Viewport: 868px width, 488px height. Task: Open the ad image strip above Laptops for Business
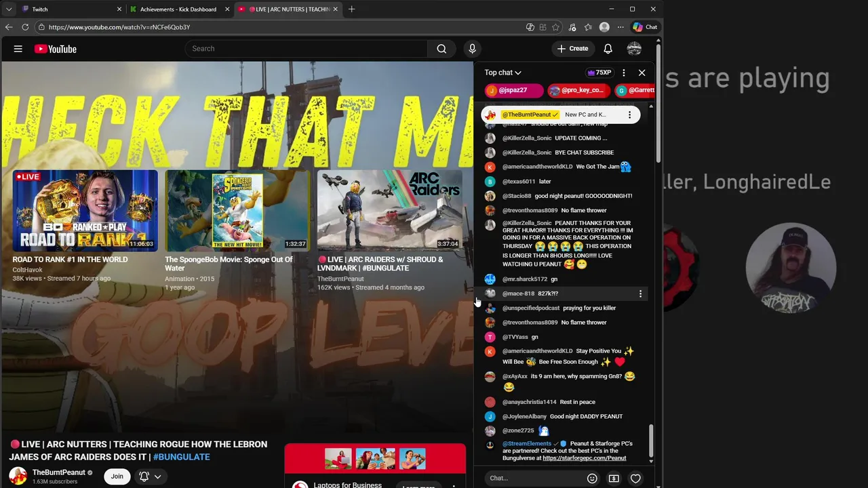tap(375, 459)
